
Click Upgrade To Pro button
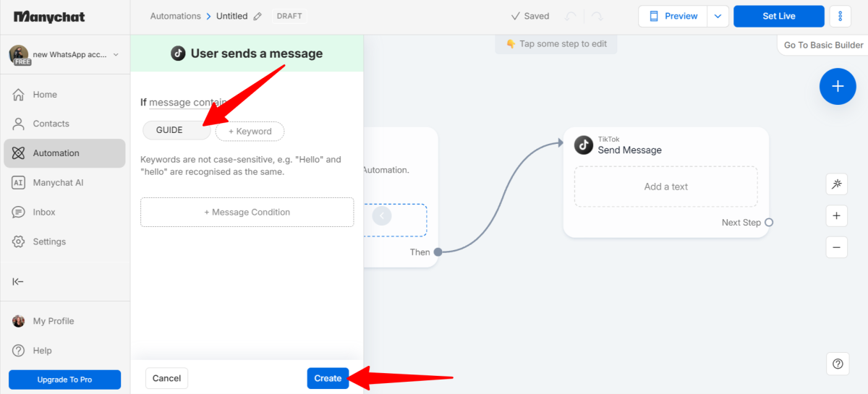[64, 380]
